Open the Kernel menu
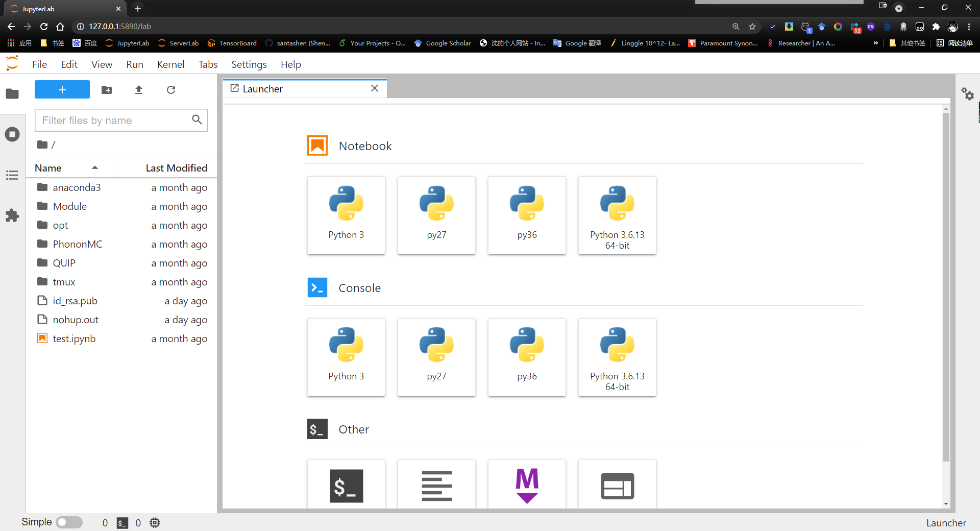 (x=170, y=64)
